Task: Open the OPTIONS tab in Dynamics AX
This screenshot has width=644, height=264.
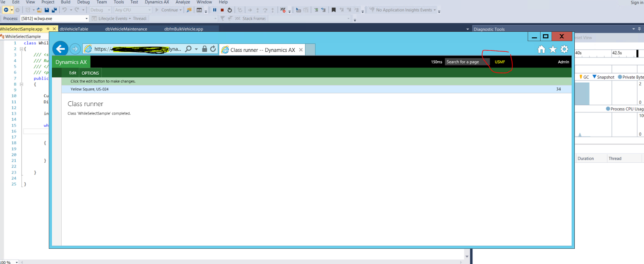Action: (x=90, y=73)
